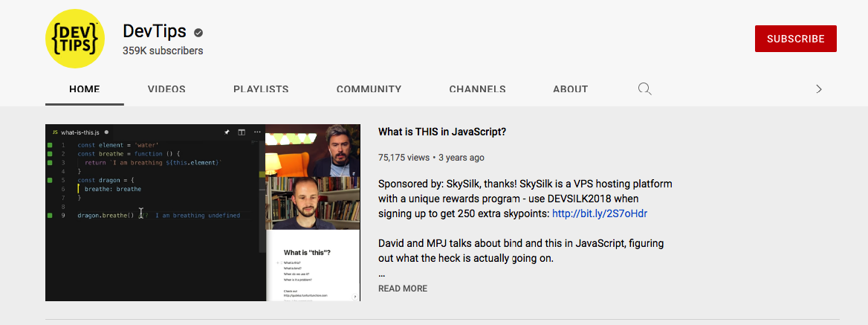Viewport: 868px width, 325px height.
Task: Open video title "What is THIS in JavaScript?"
Action: click(442, 132)
